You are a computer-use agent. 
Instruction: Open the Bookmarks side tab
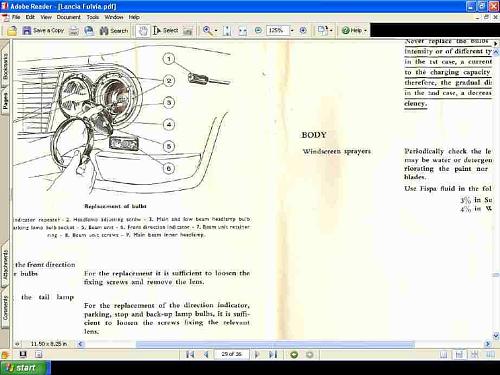coord(5,66)
